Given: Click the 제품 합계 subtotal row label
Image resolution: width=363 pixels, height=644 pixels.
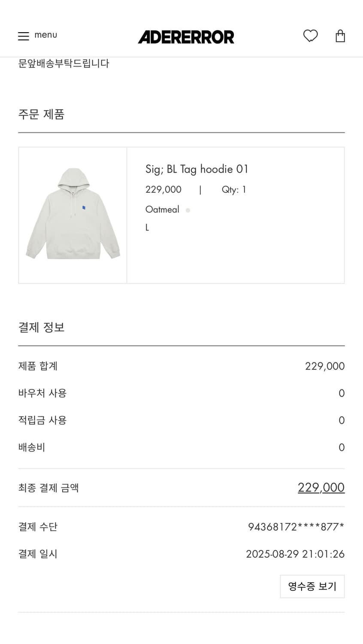Looking at the screenshot, I should [x=38, y=366].
